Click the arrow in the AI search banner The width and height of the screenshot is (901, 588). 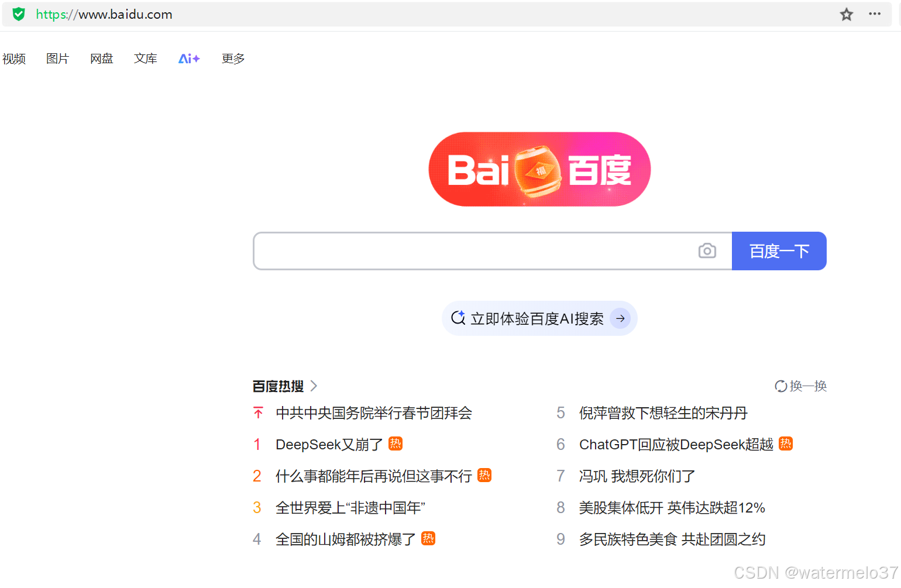pos(620,318)
